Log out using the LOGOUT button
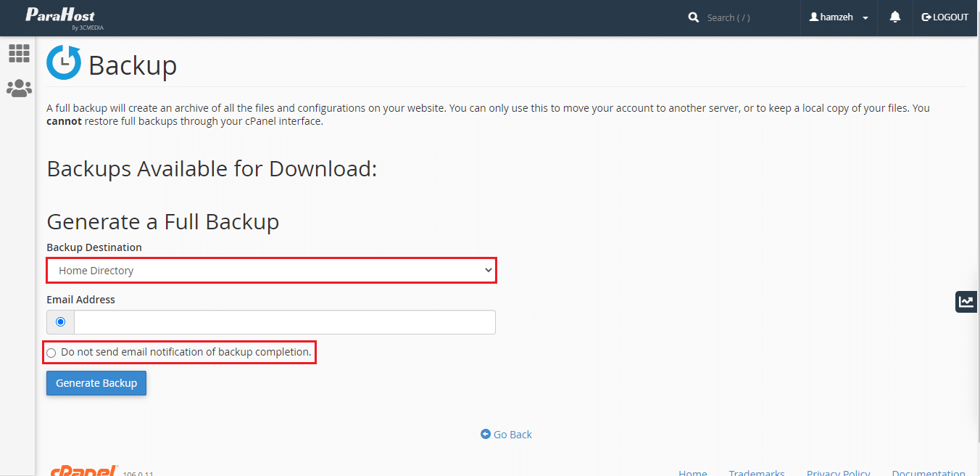 coord(944,17)
